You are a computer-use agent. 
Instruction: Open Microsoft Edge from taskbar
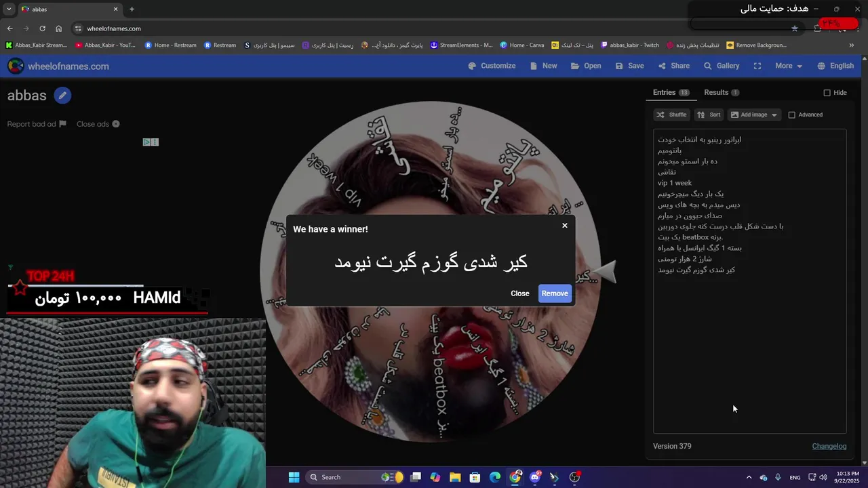click(494, 477)
